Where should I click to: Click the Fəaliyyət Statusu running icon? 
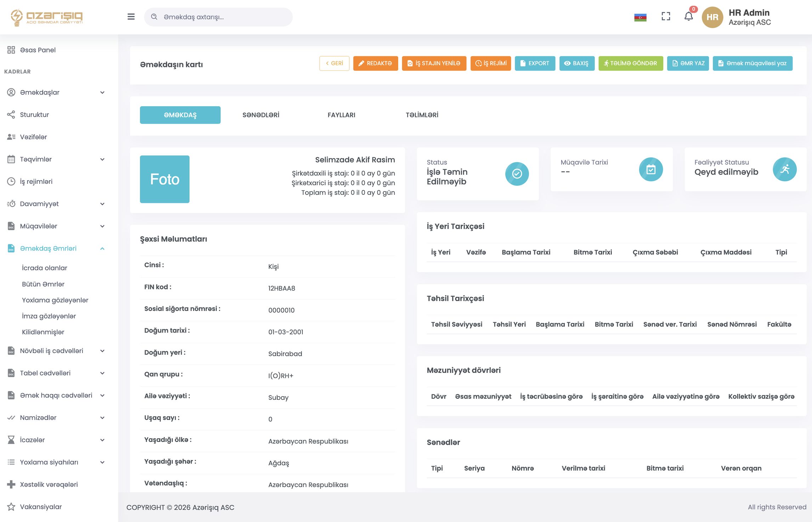coord(785,169)
